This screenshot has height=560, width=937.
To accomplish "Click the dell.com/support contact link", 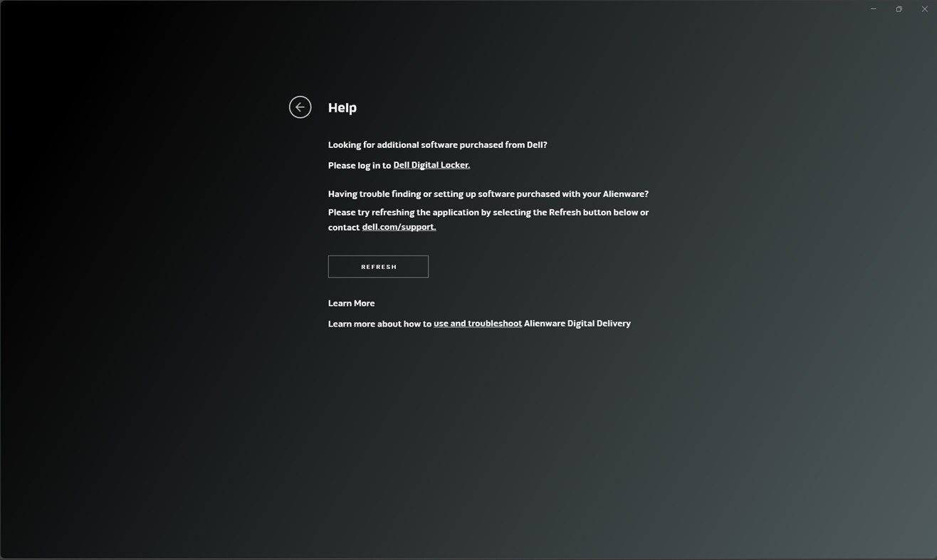I will pyautogui.click(x=398, y=226).
